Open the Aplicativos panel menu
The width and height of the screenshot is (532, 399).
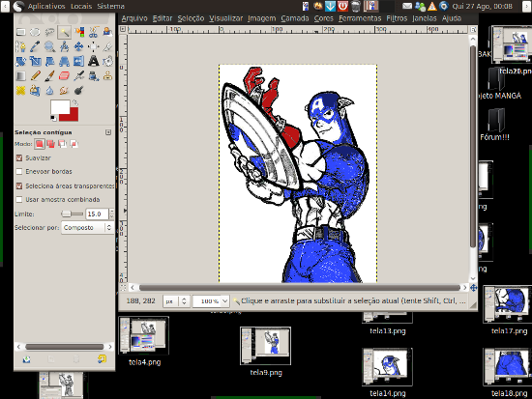46,6
